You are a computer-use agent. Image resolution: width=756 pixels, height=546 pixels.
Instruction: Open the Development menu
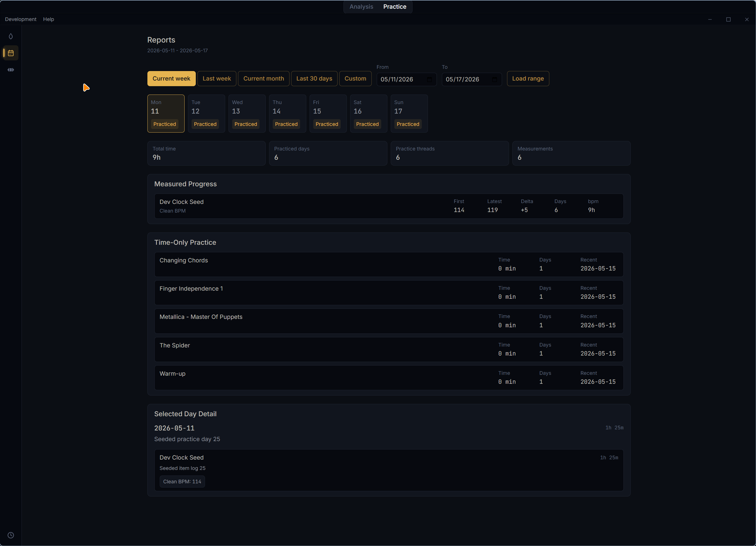21,19
